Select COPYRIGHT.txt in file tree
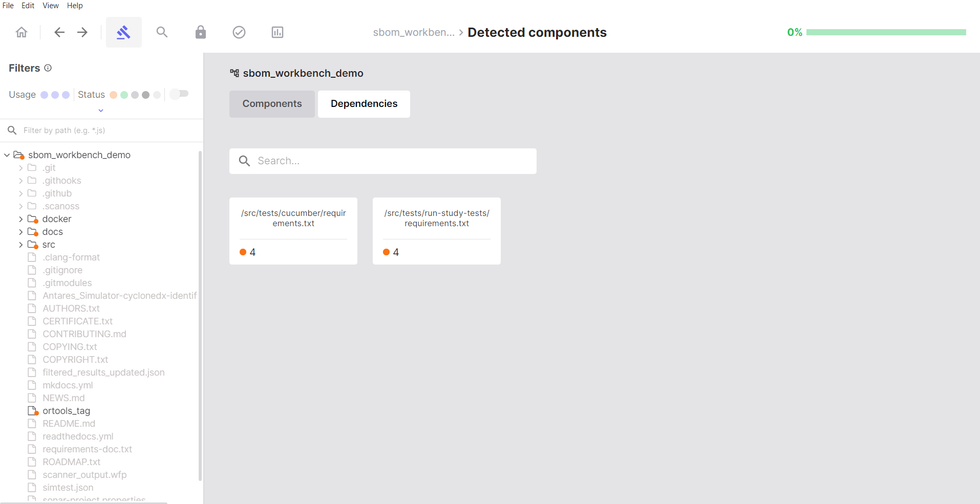This screenshot has width=980, height=504. 75,360
